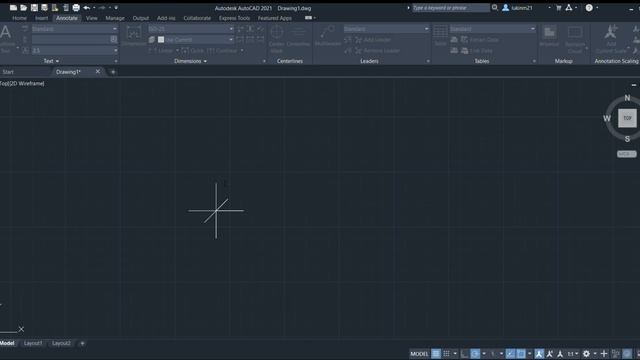Open the Manage ribbon tab

point(115,18)
